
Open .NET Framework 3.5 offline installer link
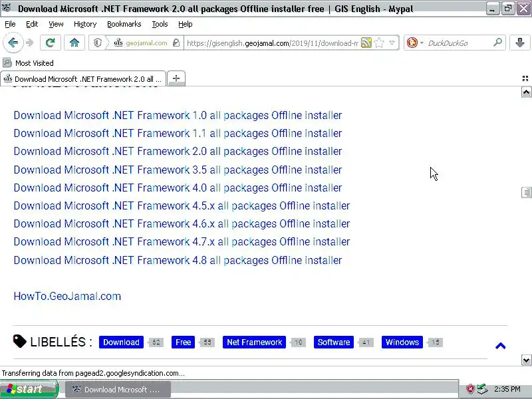click(x=178, y=170)
